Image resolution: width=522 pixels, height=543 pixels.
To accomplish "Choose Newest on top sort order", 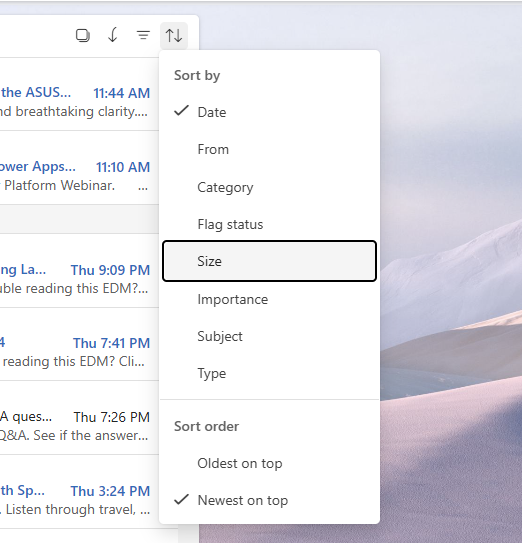I will pyautogui.click(x=269, y=500).
